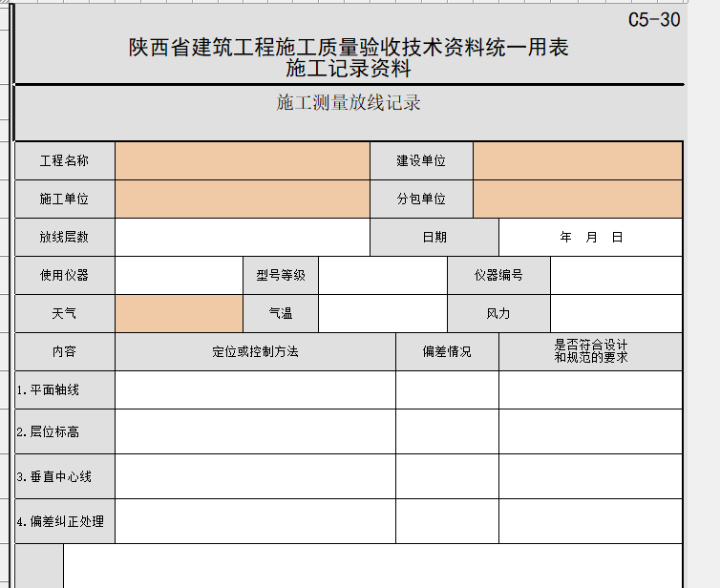Select the blank field next to 型号等级
720x588 pixels.
click(382, 275)
